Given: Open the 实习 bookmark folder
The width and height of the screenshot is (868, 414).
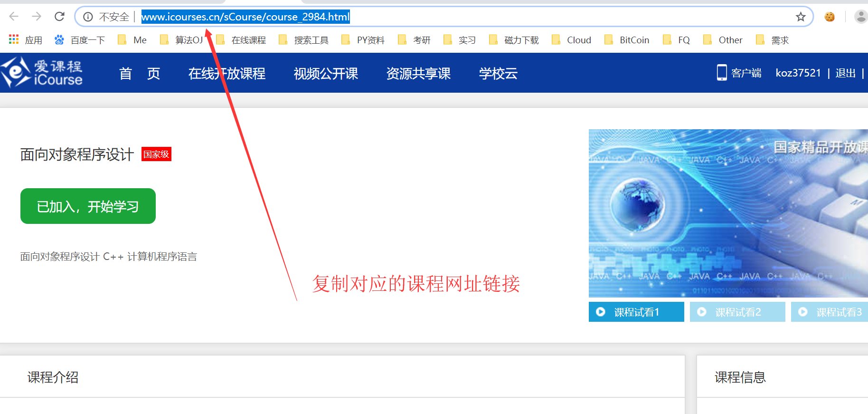Looking at the screenshot, I should (x=460, y=40).
